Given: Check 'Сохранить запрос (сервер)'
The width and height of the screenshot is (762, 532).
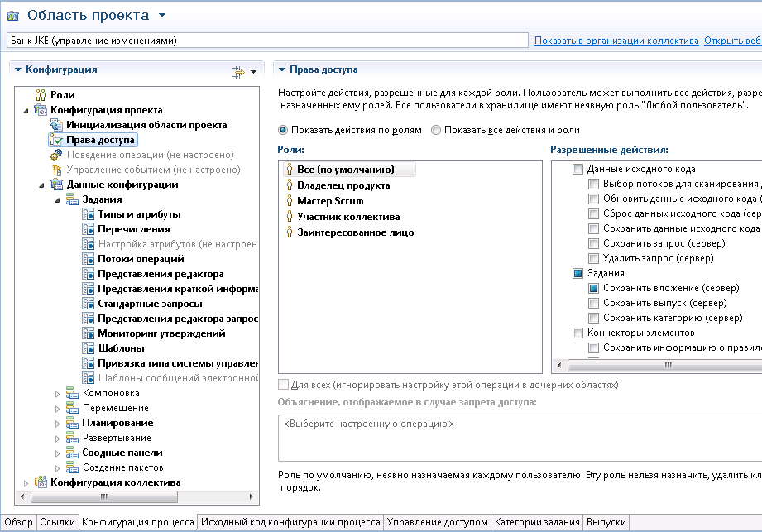Looking at the screenshot, I should pos(593,243).
